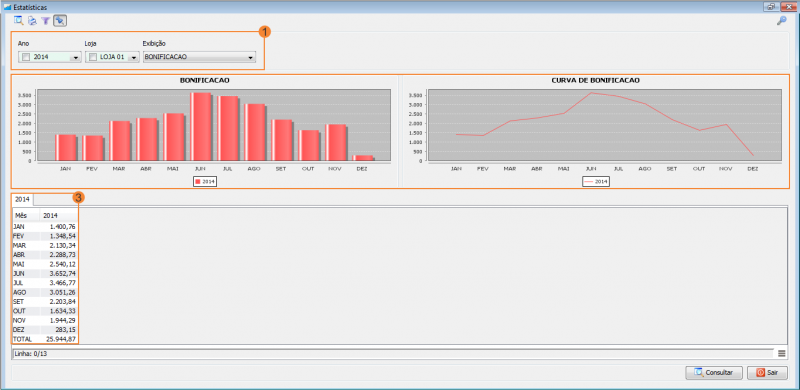Click the Estatísticas window title icon

7,7
